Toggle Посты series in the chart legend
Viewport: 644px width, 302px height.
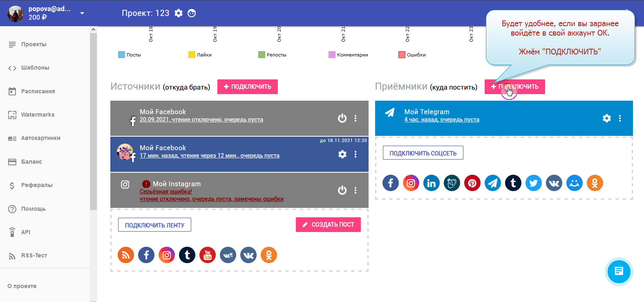pos(121,55)
